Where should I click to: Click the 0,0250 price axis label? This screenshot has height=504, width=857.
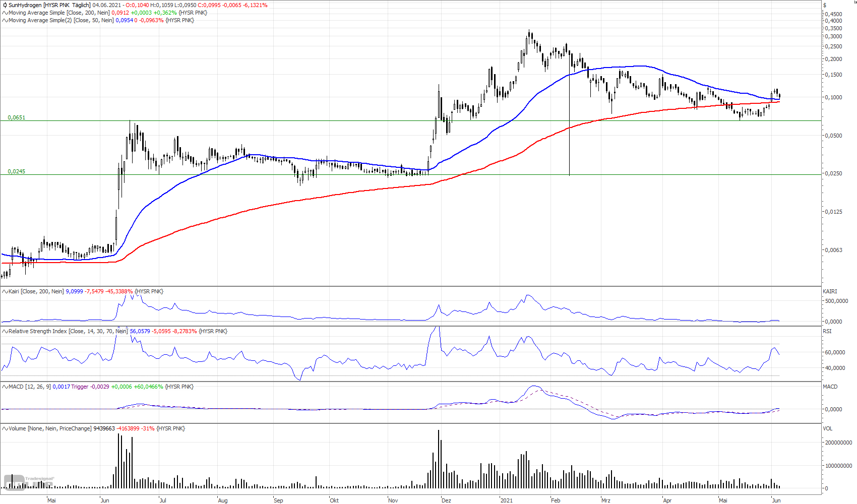pos(834,173)
